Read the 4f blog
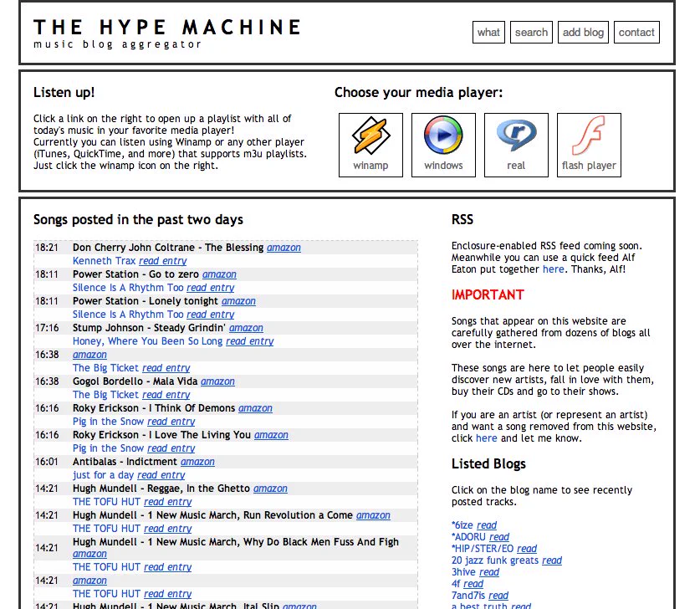700x609 pixels. coord(473,584)
